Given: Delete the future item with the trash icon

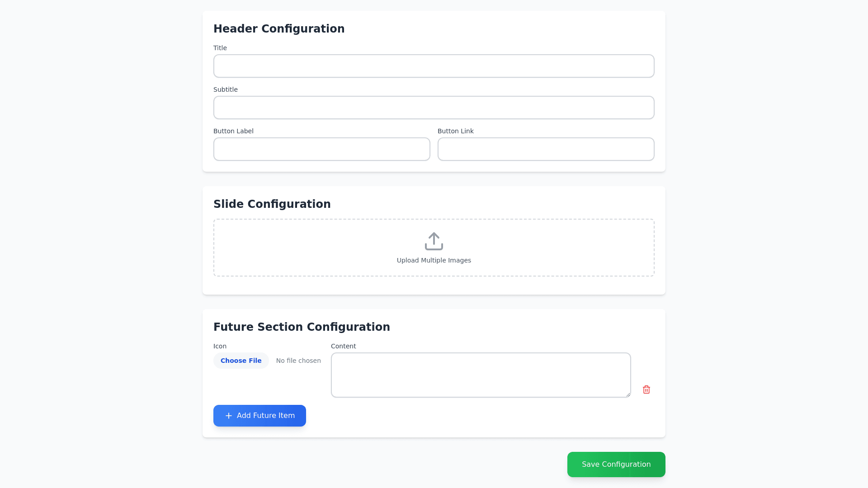Looking at the screenshot, I should pos(646,389).
